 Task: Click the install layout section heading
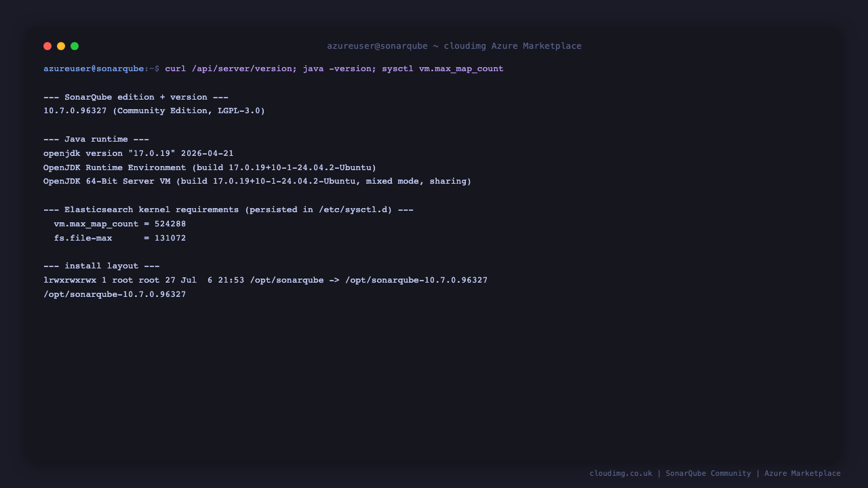pyautogui.click(x=102, y=266)
